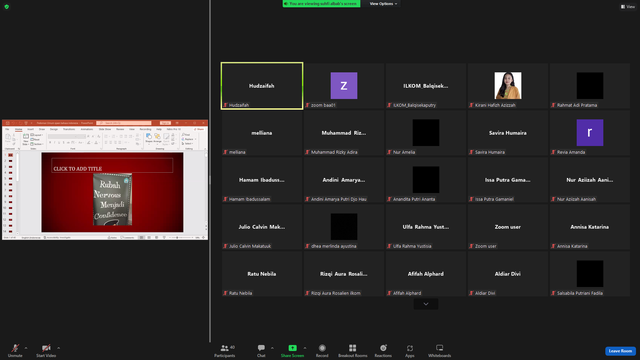Viewport: 640px width, 360px height.
Task: Click the 'Aldiar Divi' participant tile
Action: [508, 273]
